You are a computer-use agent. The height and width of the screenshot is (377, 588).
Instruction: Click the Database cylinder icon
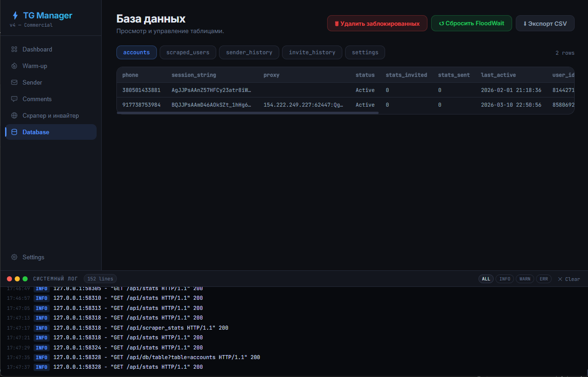pyautogui.click(x=14, y=132)
